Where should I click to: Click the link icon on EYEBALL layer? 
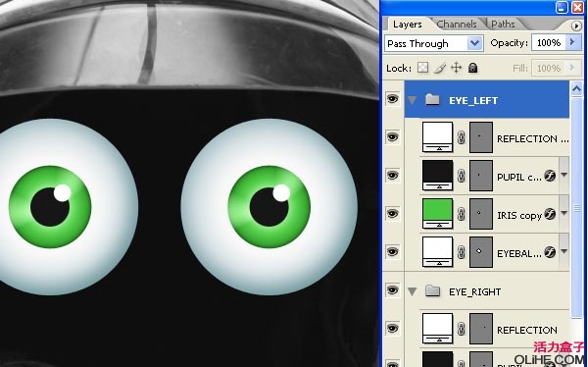point(462,252)
